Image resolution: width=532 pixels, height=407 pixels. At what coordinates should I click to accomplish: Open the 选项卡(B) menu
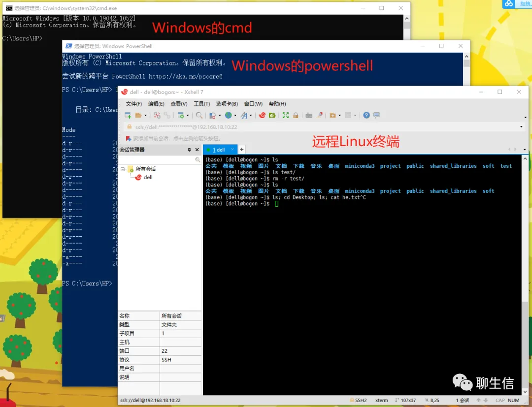coord(227,104)
